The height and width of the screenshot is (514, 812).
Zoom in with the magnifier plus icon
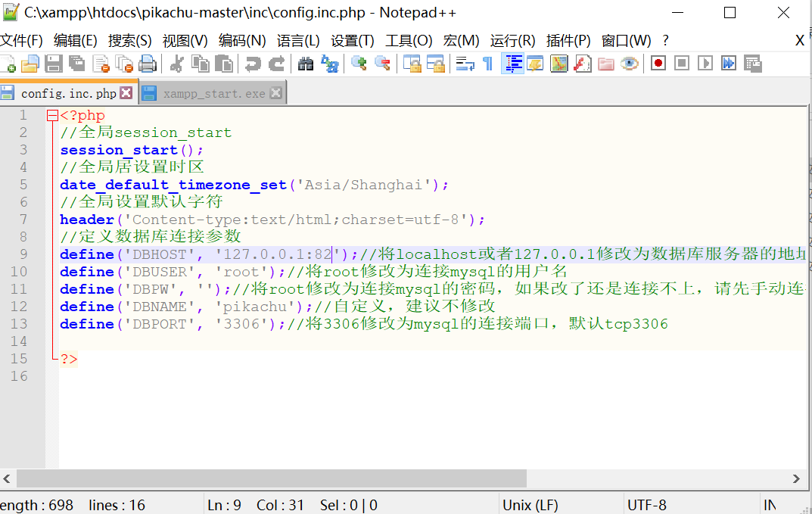point(359,64)
